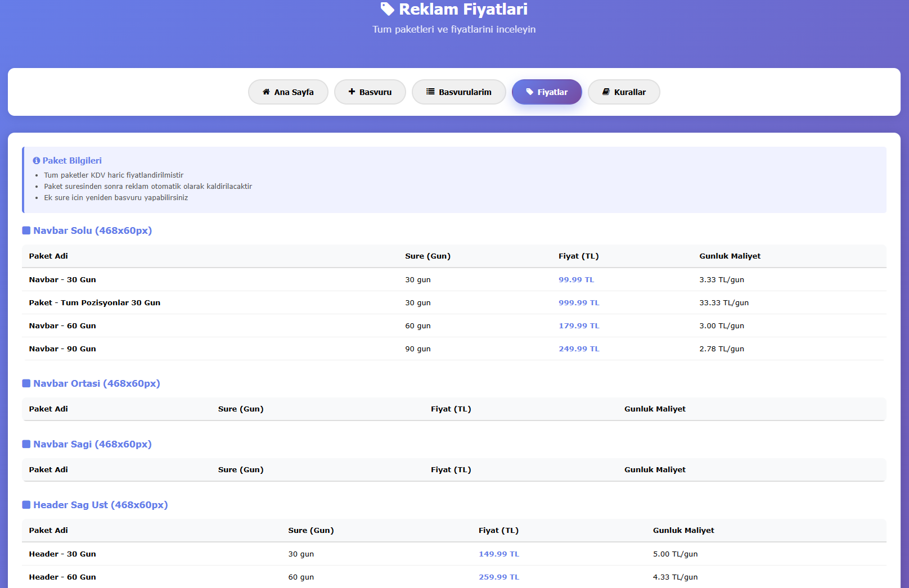Click the tag icon beside Reklam Fiyatlari title
The image size is (909, 588).
387,9
